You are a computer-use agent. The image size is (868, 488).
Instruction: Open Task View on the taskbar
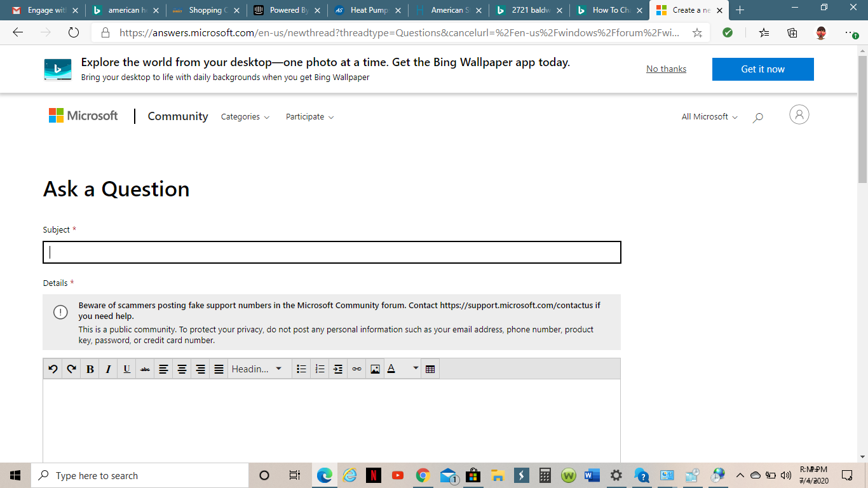point(294,475)
